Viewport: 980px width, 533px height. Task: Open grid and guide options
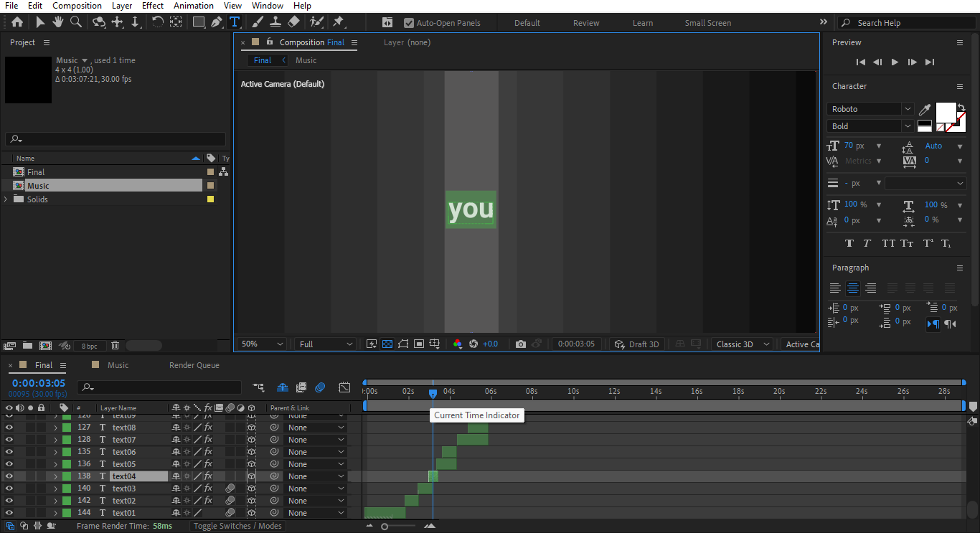(435, 344)
